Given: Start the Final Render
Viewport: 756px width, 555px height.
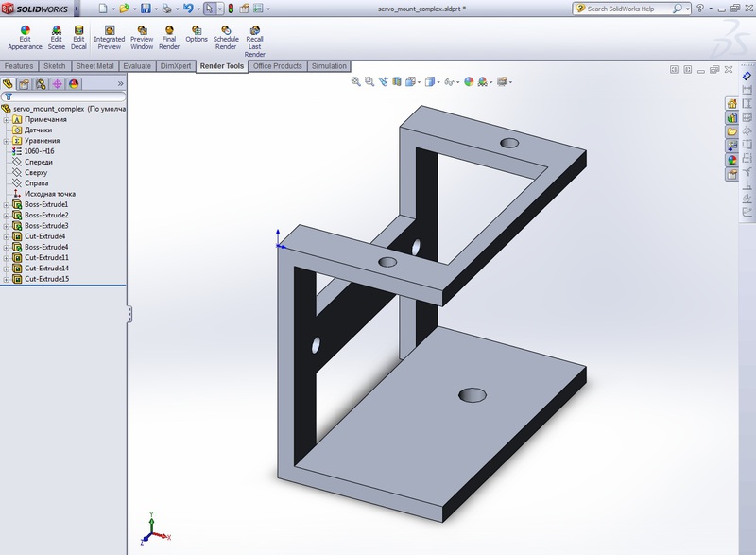Looking at the screenshot, I should click(169, 38).
